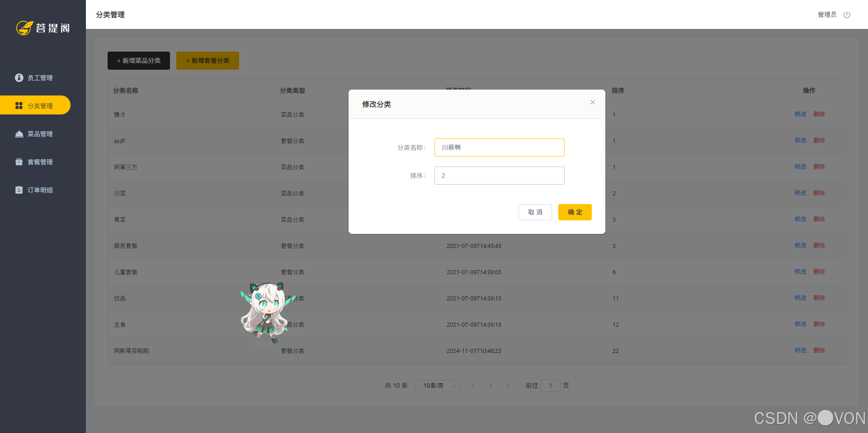Go to next page arrow
The height and width of the screenshot is (433, 868).
pos(508,385)
